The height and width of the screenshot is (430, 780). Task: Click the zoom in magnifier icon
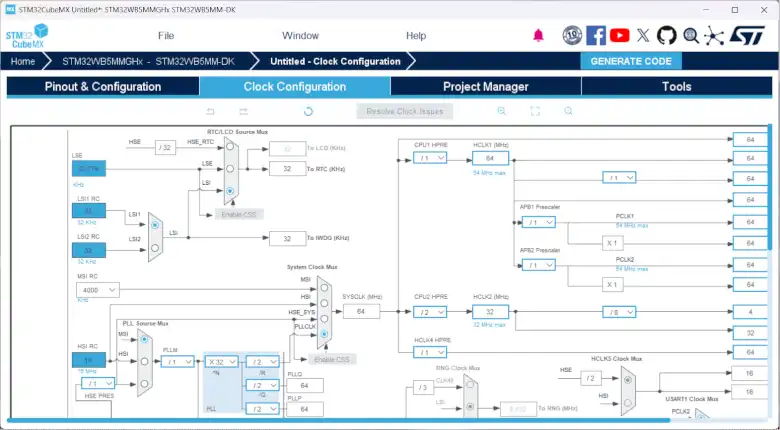pos(502,111)
